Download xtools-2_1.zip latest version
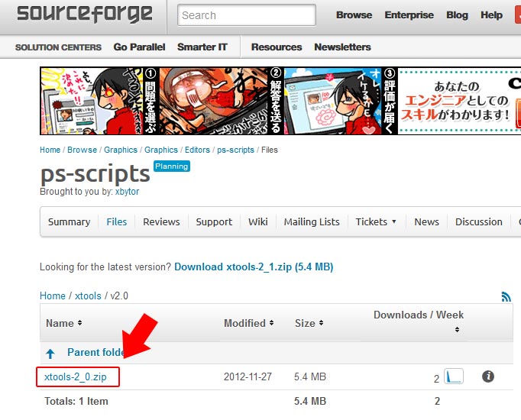This screenshot has width=521, height=420. pos(254,267)
